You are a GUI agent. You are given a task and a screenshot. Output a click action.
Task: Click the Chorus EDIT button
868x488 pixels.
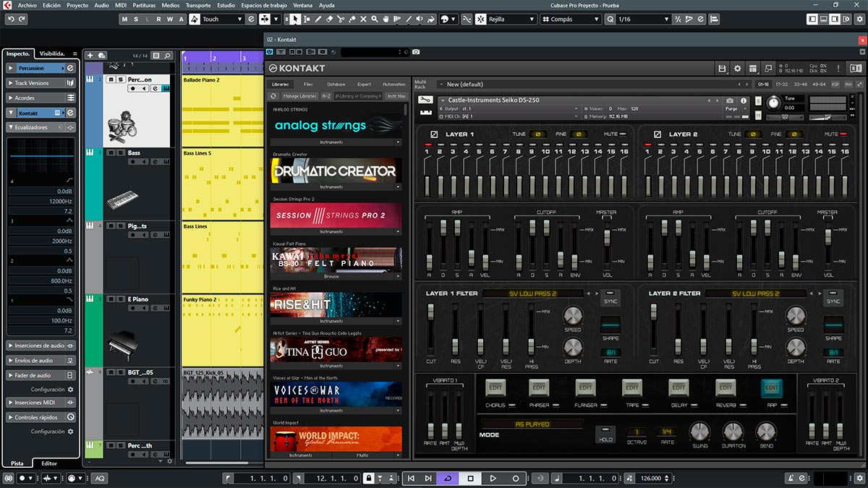pyautogui.click(x=495, y=388)
